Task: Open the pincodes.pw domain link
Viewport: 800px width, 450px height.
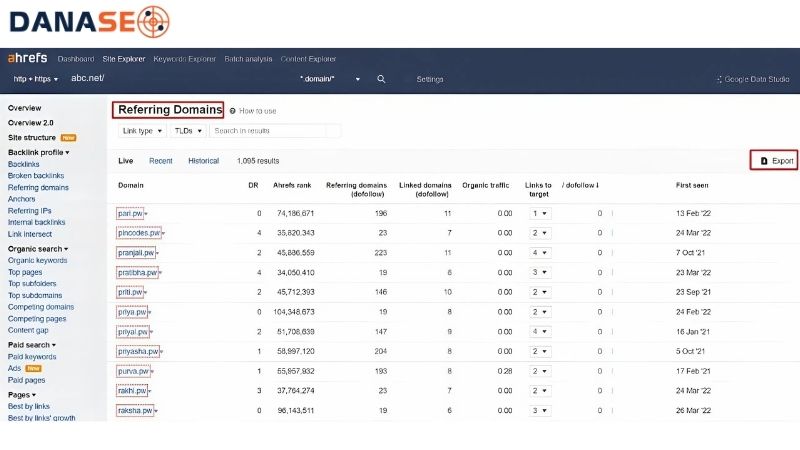Action: pyautogui.click(x=139, y=233)
